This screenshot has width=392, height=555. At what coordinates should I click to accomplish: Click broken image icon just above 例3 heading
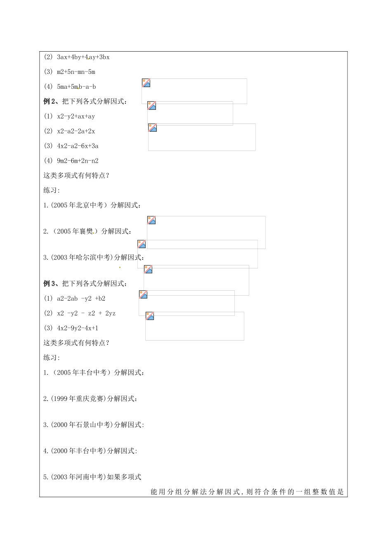pos(148,269)
